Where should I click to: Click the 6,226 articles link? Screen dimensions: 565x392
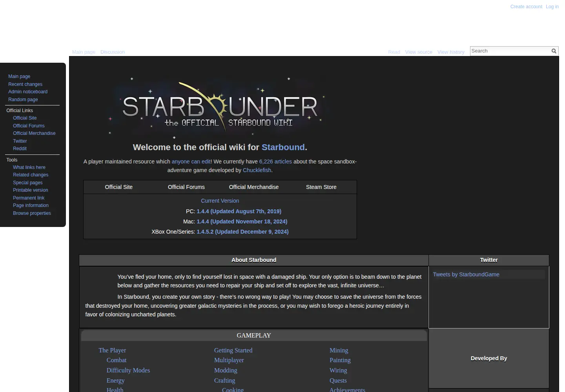[x=275, y=162]
